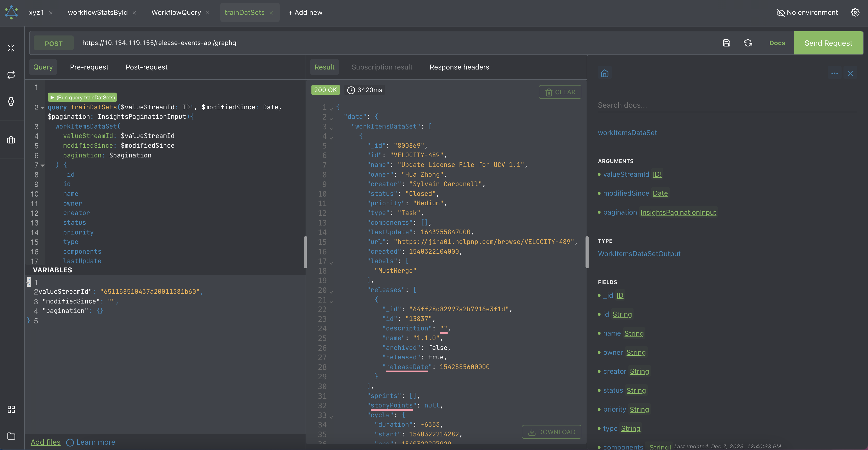Open the loading spinner sidebar icon
Image resolution: width=868 pixels, height=450 pixels.
11,48
